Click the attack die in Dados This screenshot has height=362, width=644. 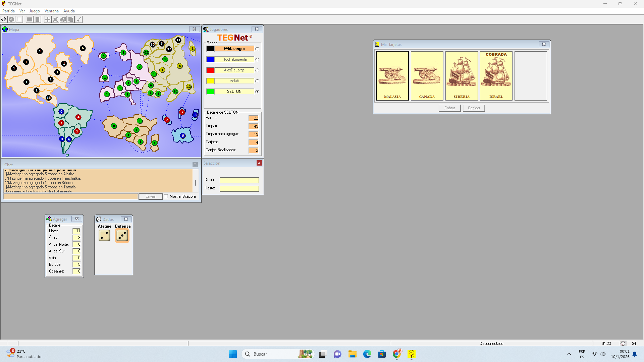104,236
